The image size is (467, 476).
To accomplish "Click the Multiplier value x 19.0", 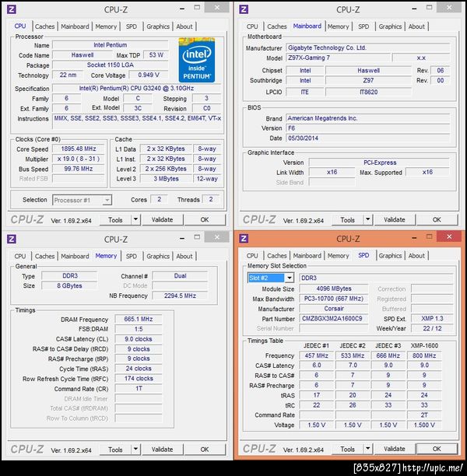I will click(79, 159).
